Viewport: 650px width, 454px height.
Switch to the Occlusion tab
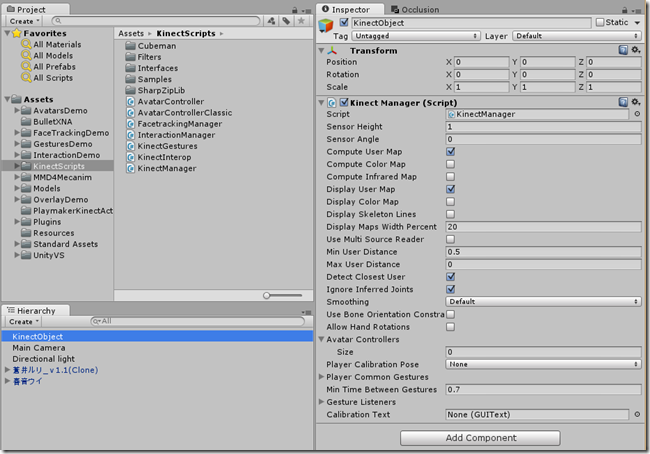tap(415, 10)
